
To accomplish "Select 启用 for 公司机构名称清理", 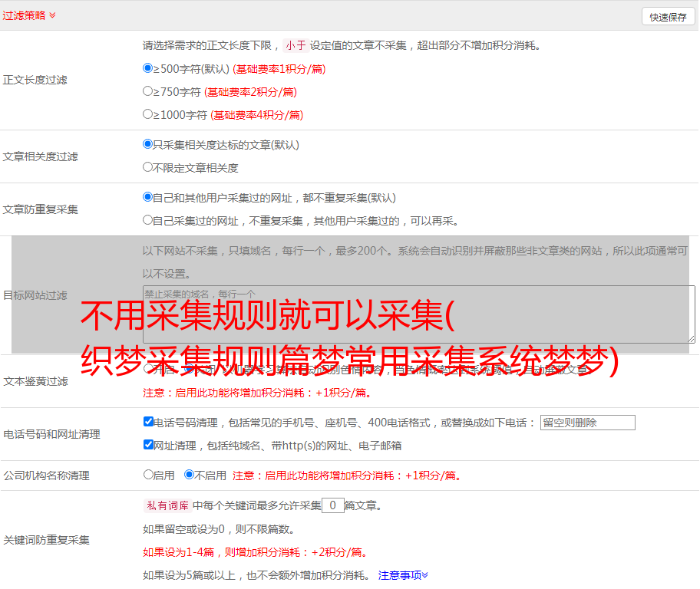I will pos(148,475).
